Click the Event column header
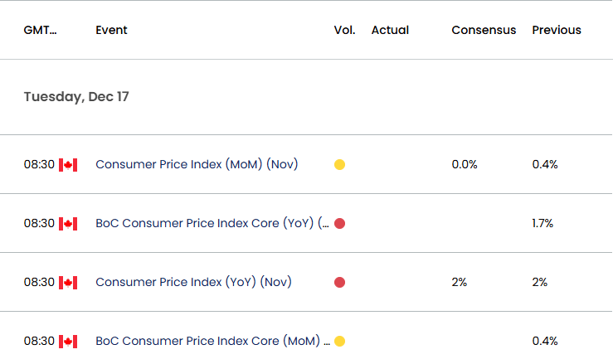 tap(111, 30)
